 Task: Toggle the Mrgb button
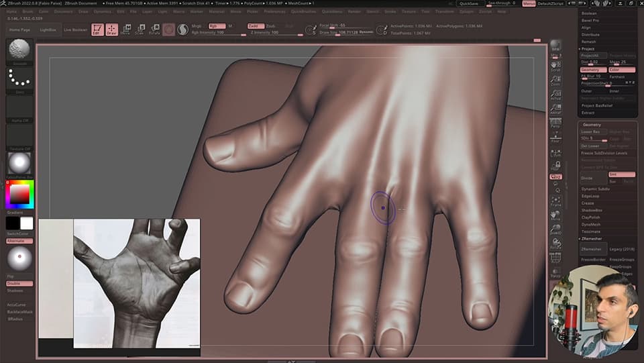[x=197, y=26]
